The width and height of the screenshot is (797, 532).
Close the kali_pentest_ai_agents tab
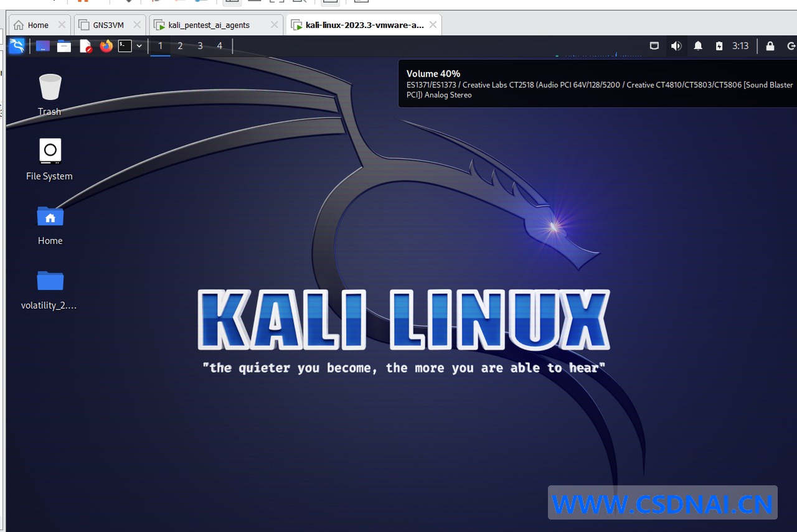[274, 25]
